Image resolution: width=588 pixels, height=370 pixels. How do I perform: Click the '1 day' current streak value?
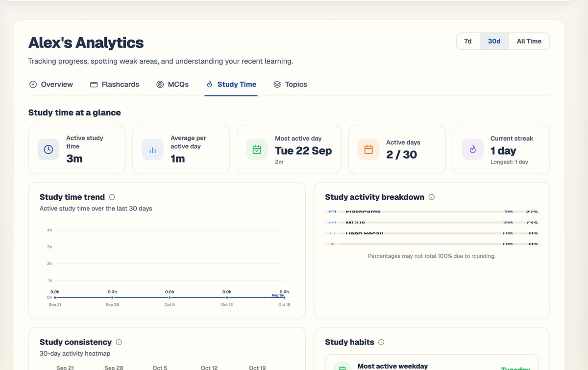click(x=503, y=151)
